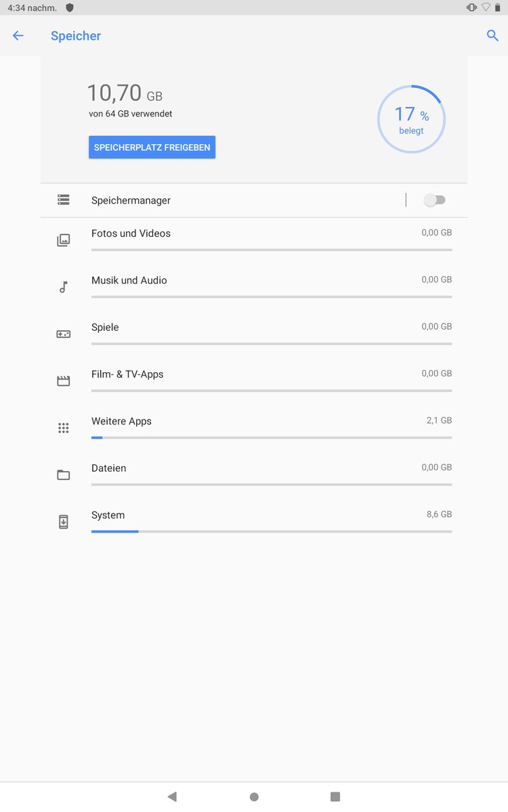Image resolution: width=508 pixels, height=812 pixels.
Task: Tap the System device icon
Action: click(64, 522)
